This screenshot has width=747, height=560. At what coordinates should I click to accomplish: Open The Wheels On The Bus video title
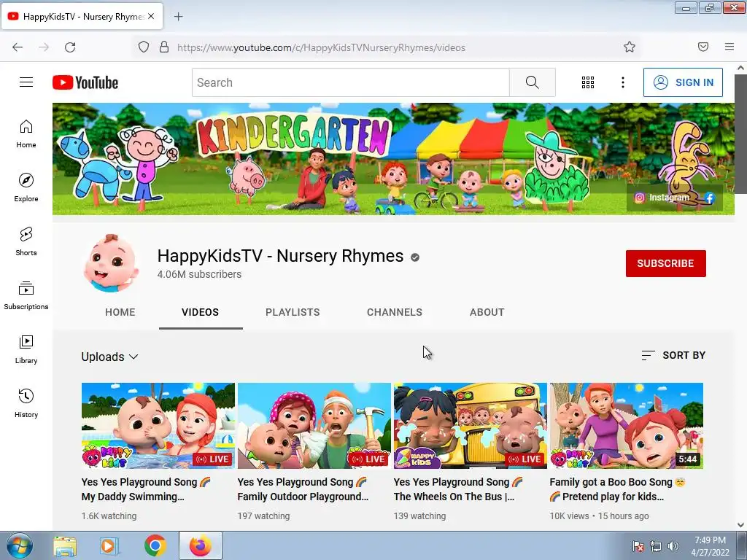[x=458, y=489]
